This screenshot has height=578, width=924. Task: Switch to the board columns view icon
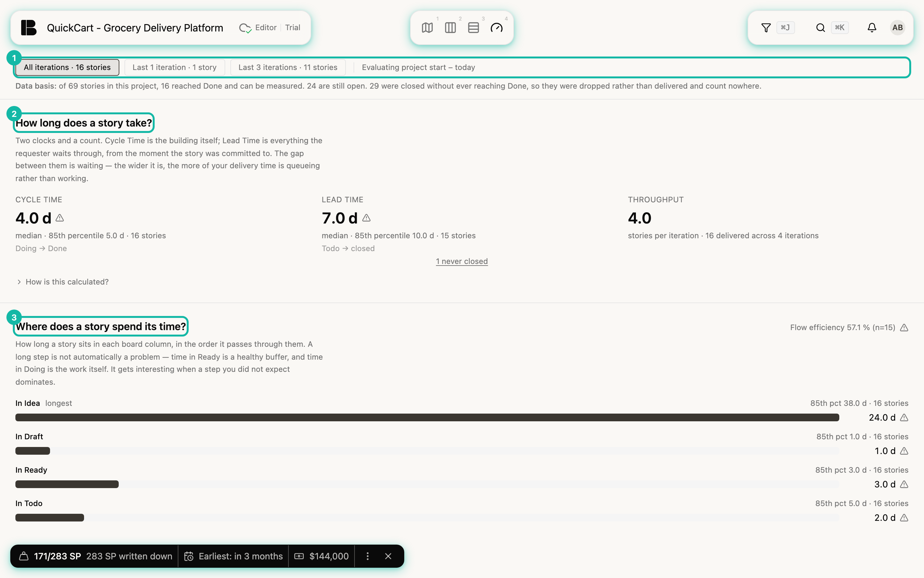[450, 28]
